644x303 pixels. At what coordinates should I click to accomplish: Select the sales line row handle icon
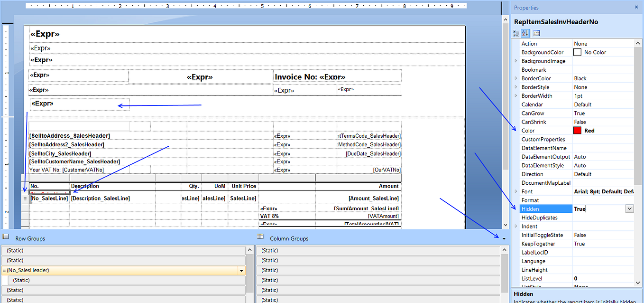point(24,198)
